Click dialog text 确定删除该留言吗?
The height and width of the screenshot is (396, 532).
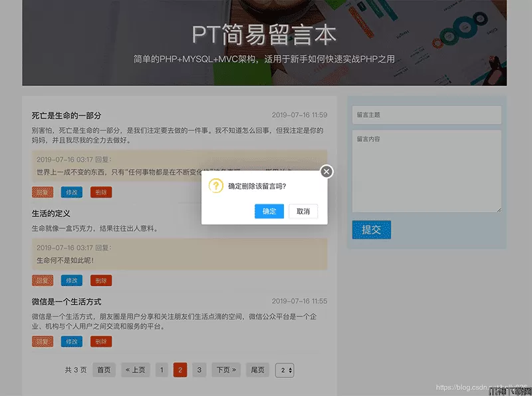pos(257,186)
